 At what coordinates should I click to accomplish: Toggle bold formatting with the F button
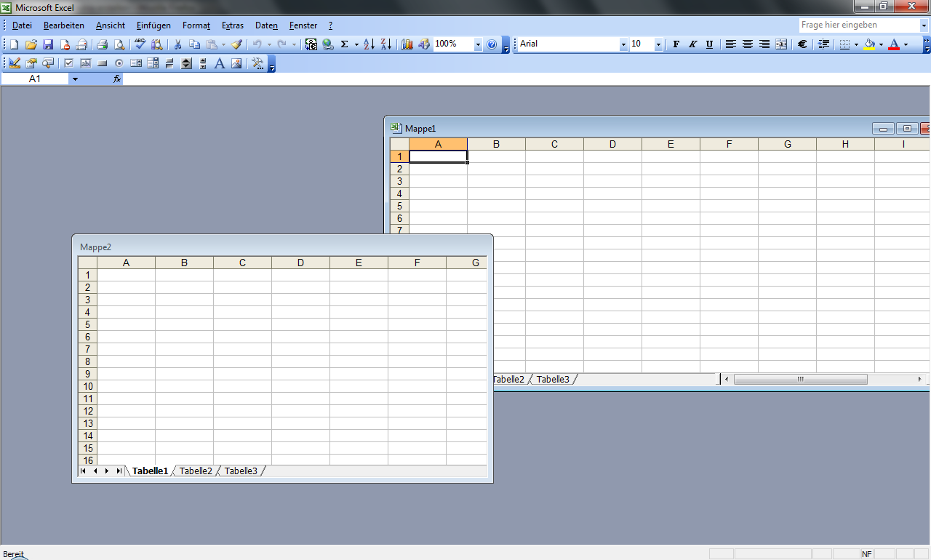[x=676, y=44]
